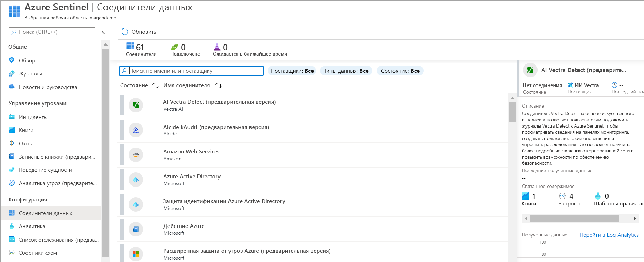644x262 pixels.
Task: Click the 61 Соединители counter
Action: coord(141,49)
